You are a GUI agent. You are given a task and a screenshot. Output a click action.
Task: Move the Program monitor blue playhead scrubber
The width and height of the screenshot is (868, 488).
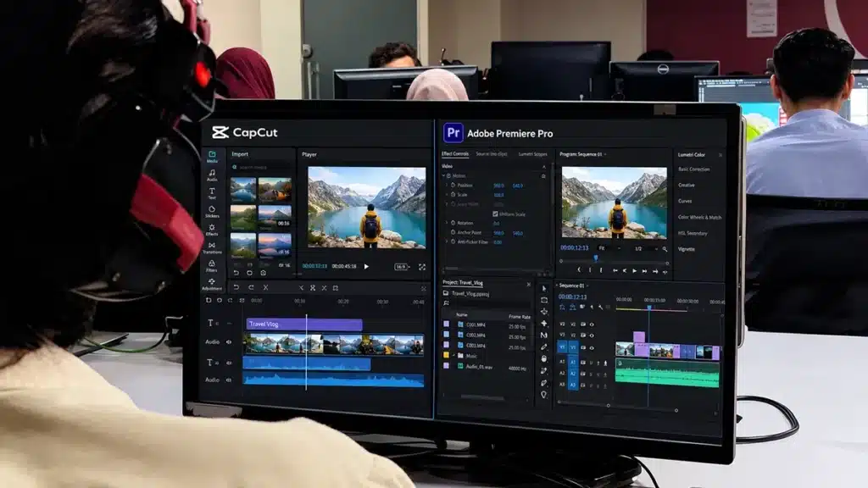click(596, 258)
